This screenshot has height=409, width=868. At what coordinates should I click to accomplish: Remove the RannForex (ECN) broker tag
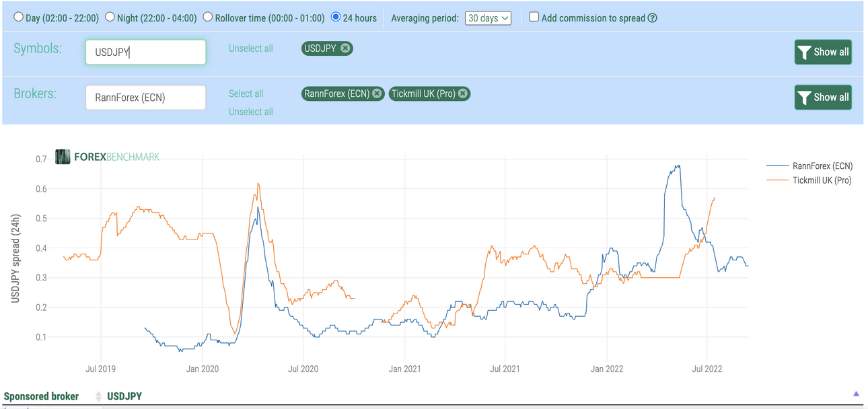(x=377, y=94)
